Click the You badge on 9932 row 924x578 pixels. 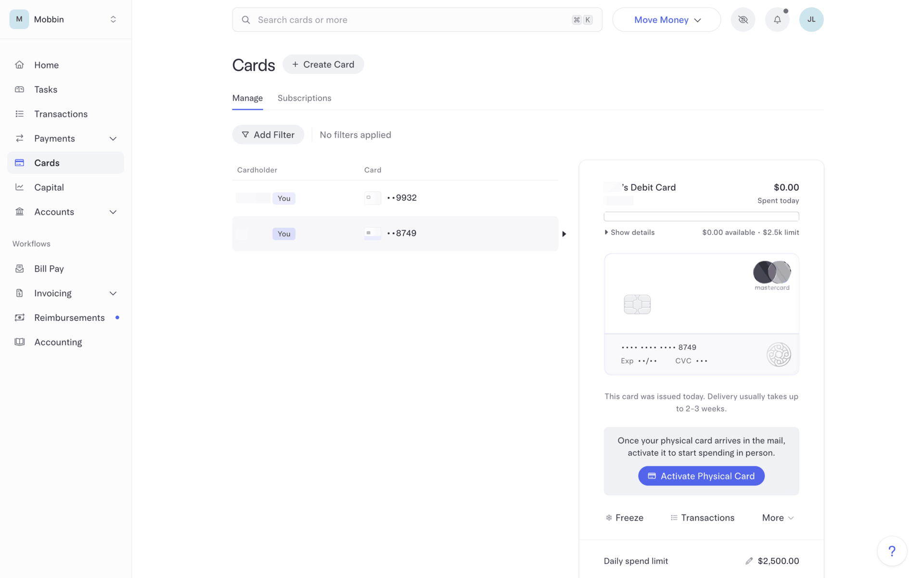(x=284, y=198)
